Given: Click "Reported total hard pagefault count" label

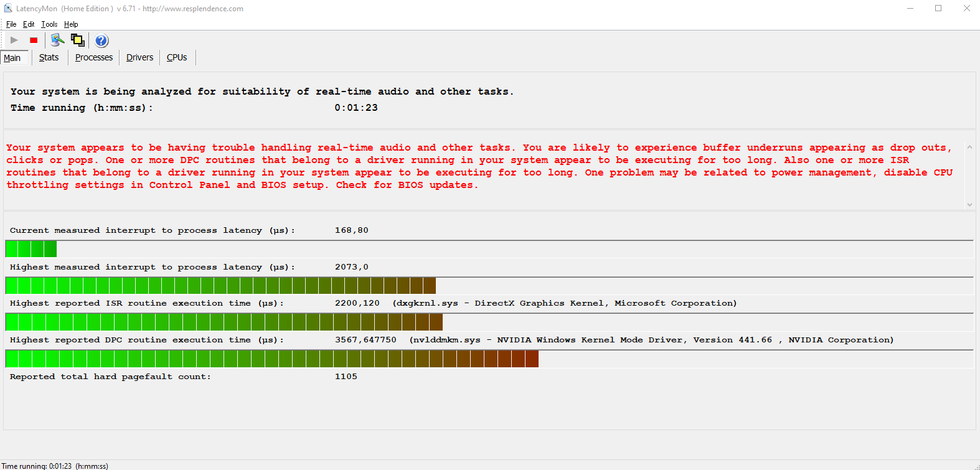Looking at the screenshot, I should click(110, 377).
